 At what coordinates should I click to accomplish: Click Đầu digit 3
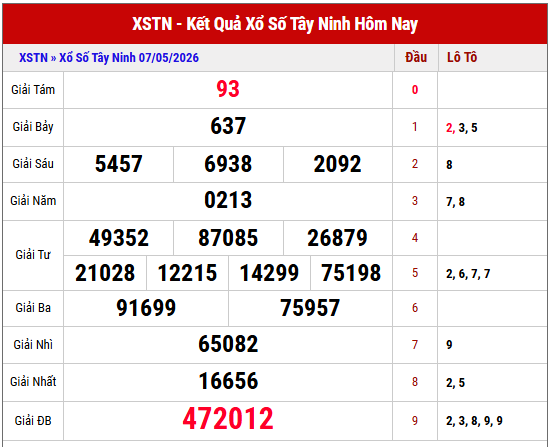point(415,201)
